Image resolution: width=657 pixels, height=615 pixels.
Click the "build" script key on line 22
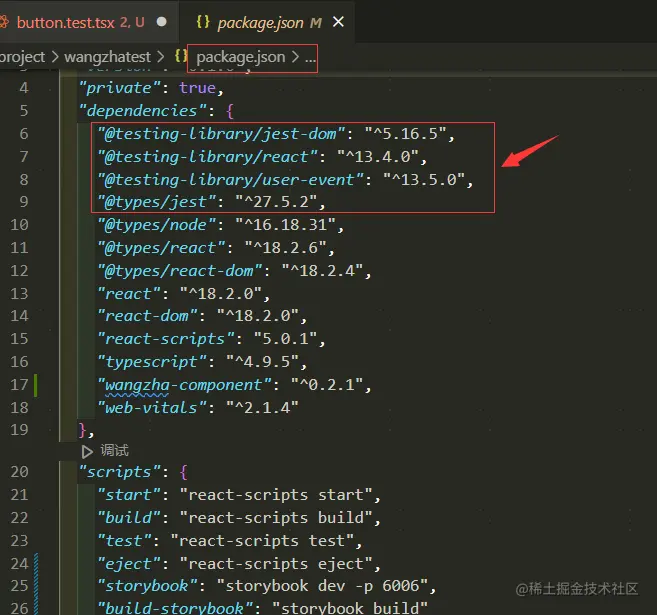(x=129, y=518)
